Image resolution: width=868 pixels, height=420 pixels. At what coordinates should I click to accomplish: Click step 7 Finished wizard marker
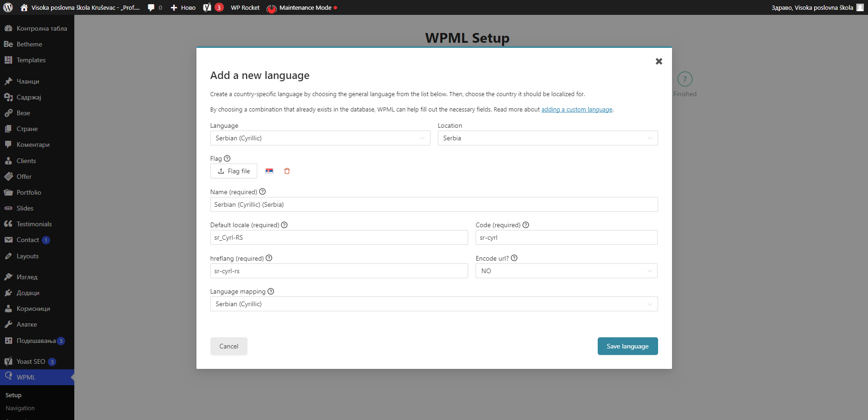(x=685, y=79)
